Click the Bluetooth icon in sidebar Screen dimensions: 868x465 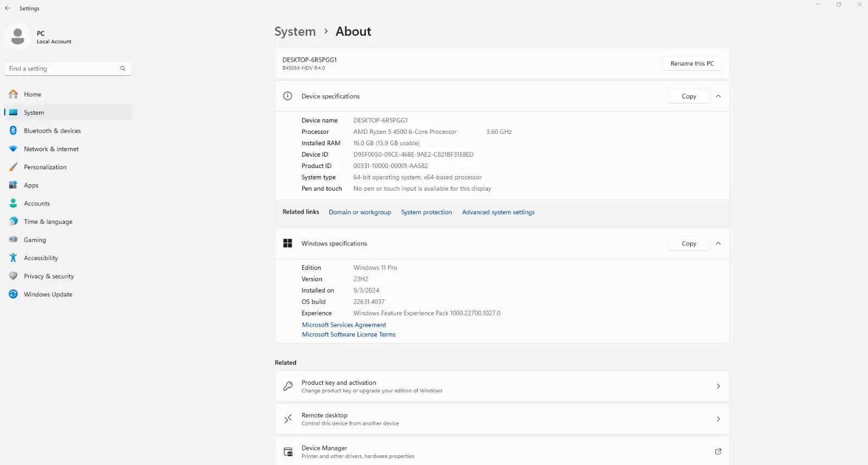click(x=13, y=131)
